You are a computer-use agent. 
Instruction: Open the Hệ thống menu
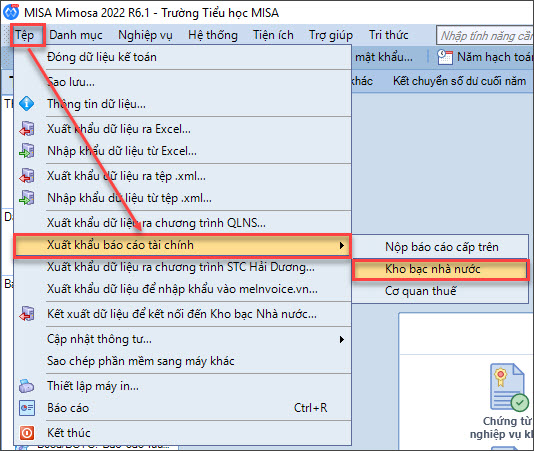pos(213,35)
